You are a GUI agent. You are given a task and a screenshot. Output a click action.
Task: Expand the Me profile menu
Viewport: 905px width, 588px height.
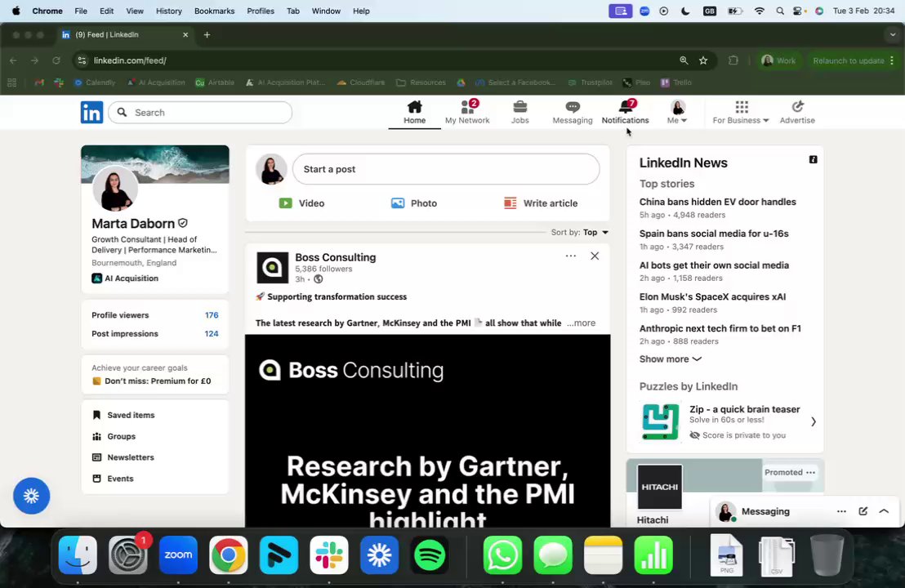coord(677,113)
